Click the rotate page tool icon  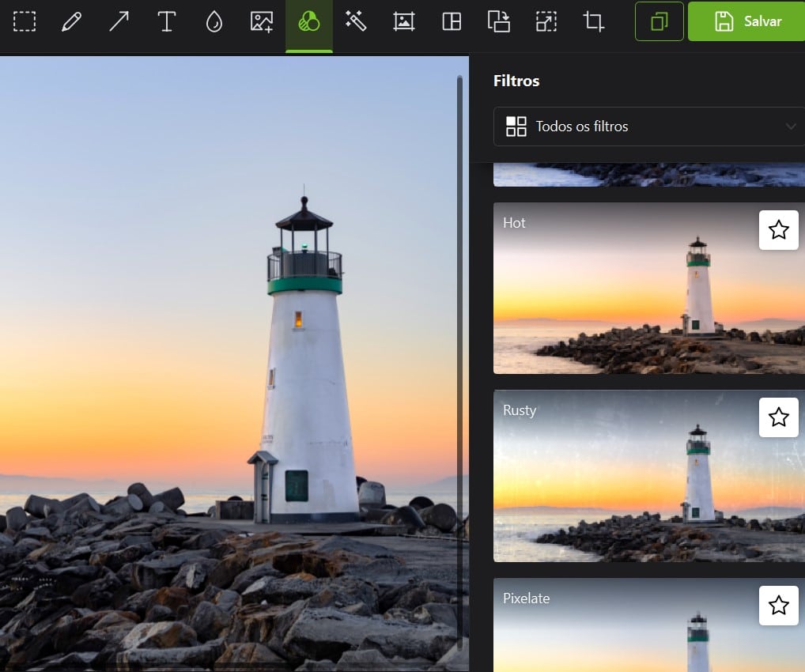click(498, 21)
